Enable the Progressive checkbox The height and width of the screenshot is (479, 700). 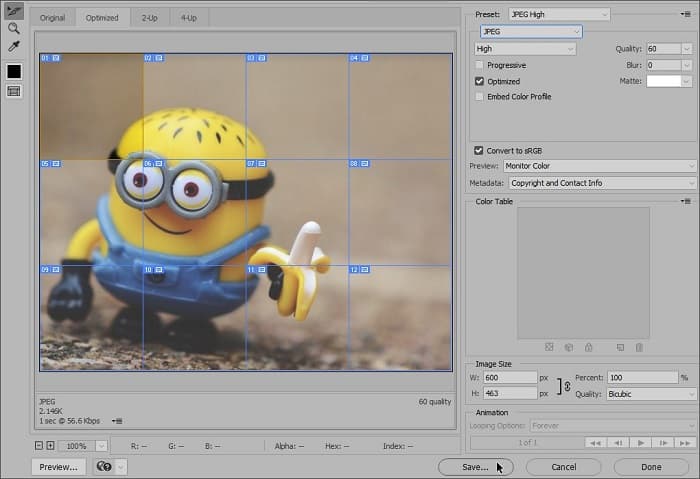pyautogui.click(x=480, y=65)
